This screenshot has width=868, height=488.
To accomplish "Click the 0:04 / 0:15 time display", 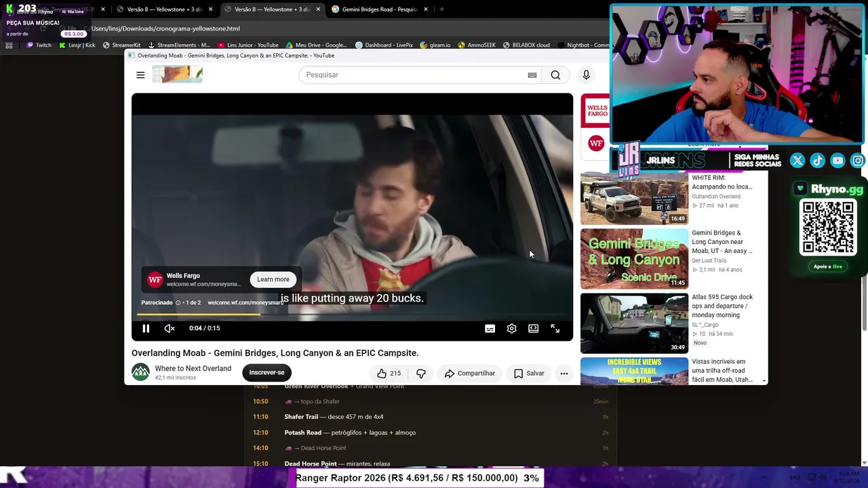I will (x=205, y=328).
